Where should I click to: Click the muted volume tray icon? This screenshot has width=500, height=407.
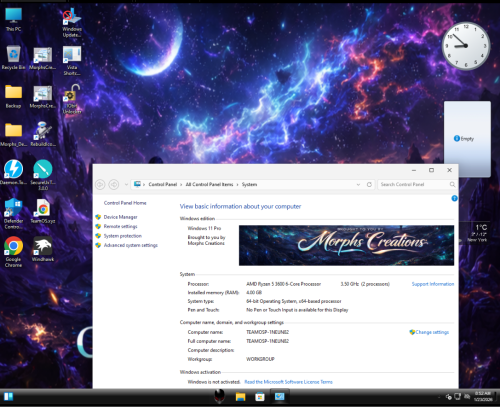pos(467,397)
